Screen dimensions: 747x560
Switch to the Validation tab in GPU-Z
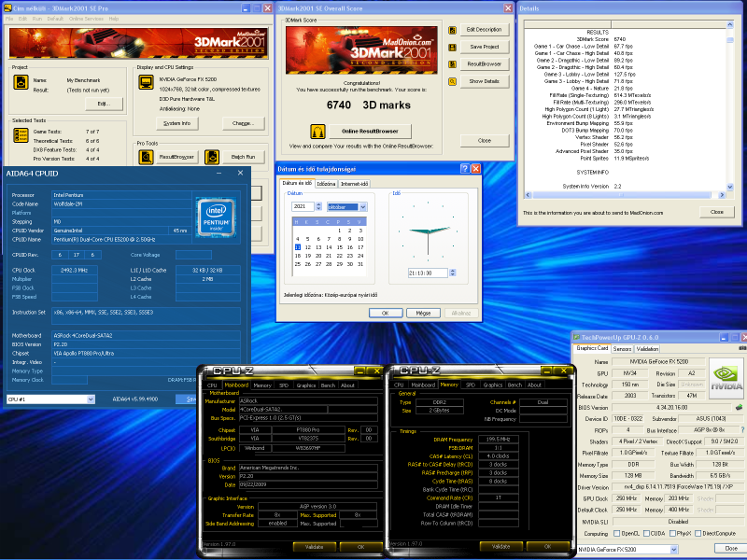647,348
